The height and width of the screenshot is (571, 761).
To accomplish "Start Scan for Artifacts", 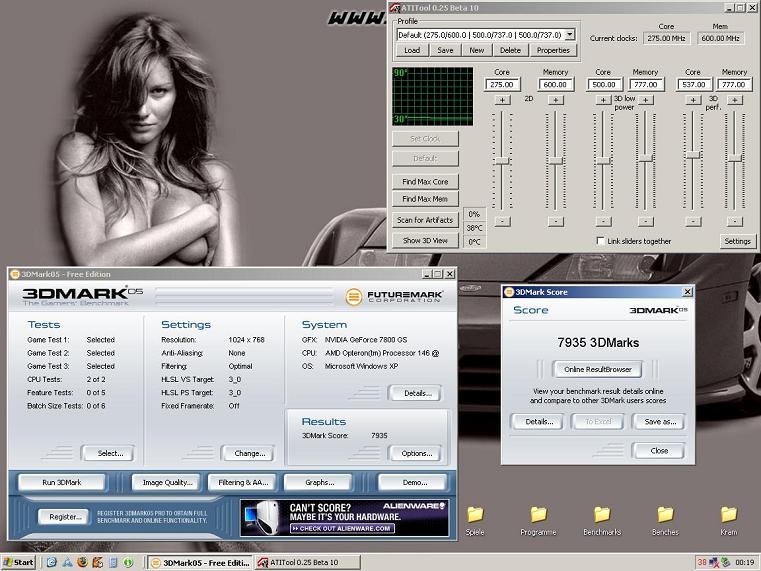I will (x=425, y=220).
